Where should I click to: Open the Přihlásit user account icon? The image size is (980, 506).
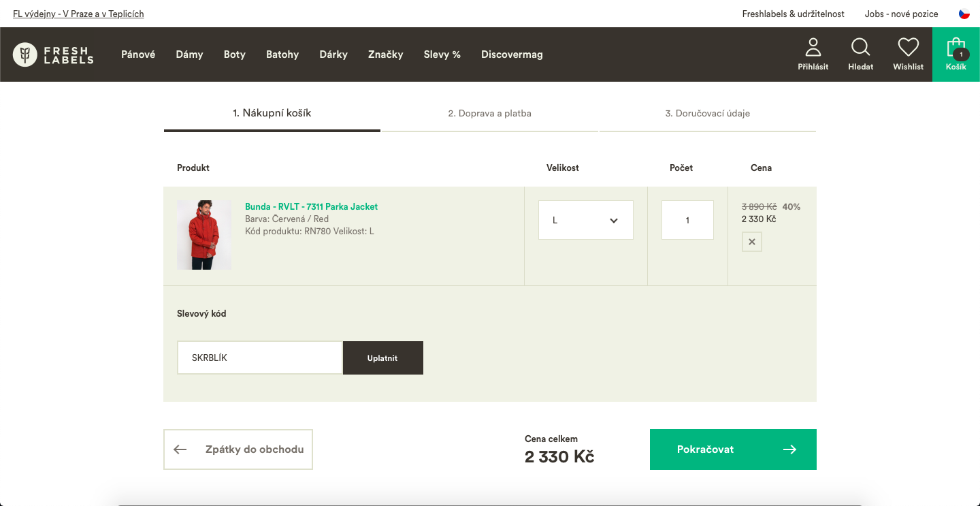(813, 54)
